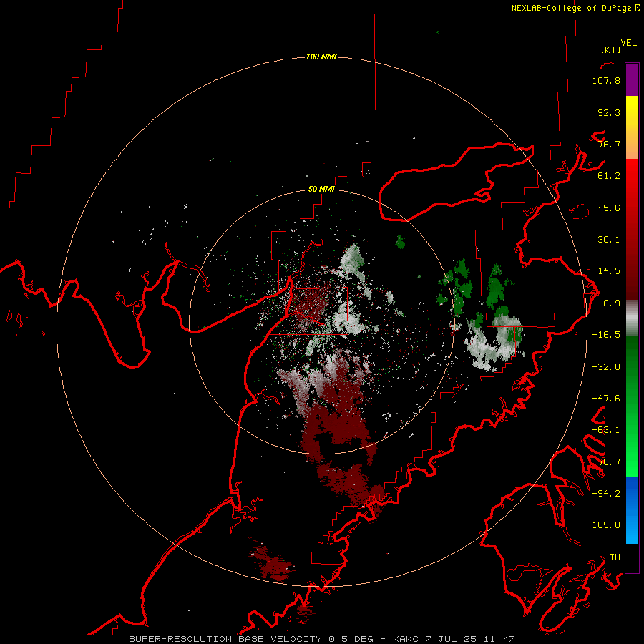Screen dimensions: 644x644
Task: Click the 30.1 legend value
Action: [609, 240]
